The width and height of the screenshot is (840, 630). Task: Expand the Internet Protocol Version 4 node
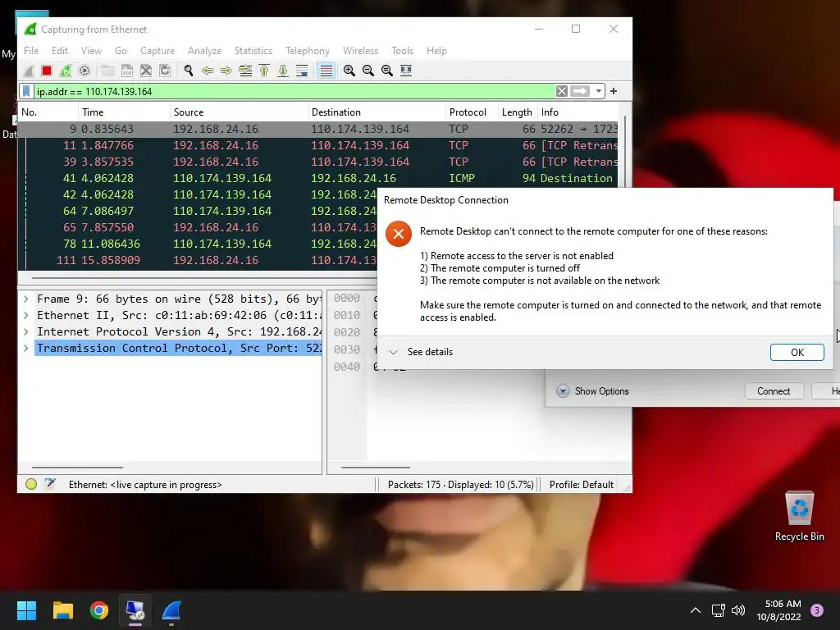click(x=25, y=331)
